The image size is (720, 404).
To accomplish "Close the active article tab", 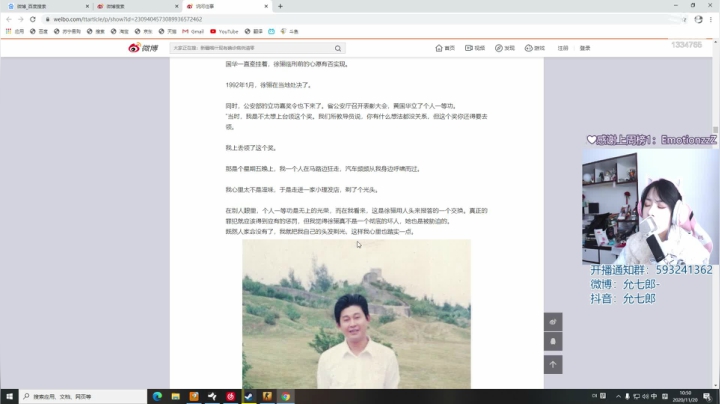I will tap(266, 6).
